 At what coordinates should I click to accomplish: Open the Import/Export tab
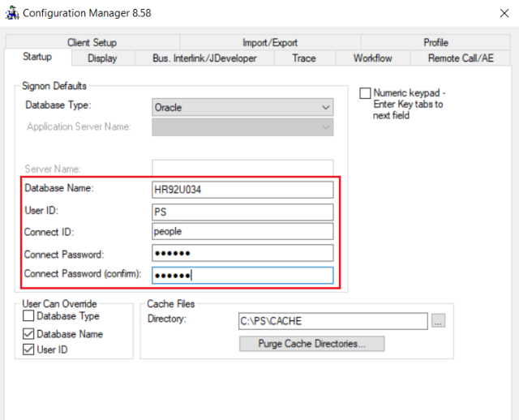click(270, 42)
